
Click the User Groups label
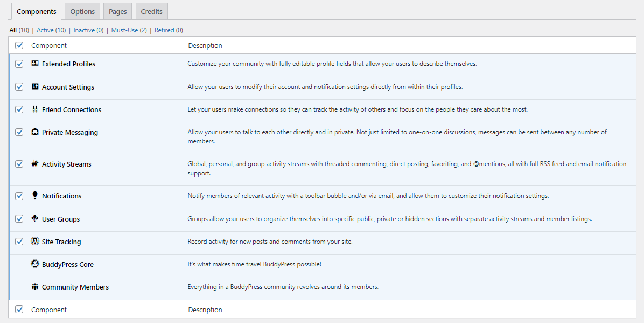pyautogui.click(x=61, y=219)
